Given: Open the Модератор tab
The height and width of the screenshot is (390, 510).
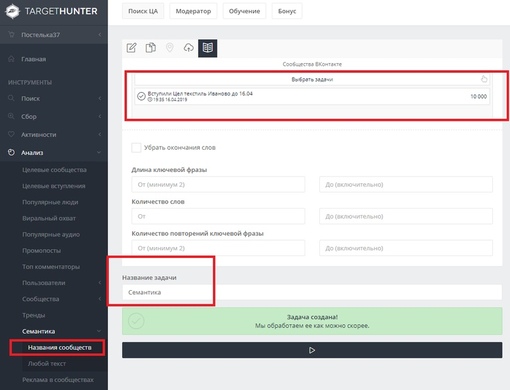Looking at the screenshot, I should pos(193,11).
